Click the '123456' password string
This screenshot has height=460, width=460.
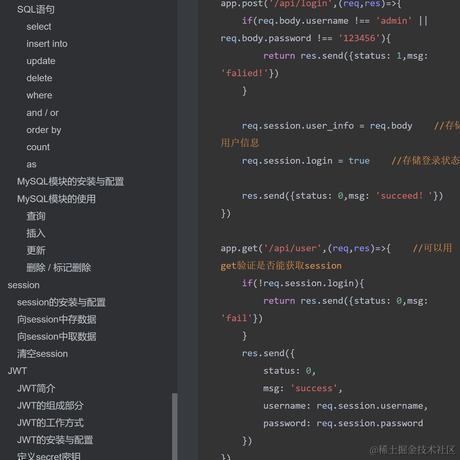359,38
